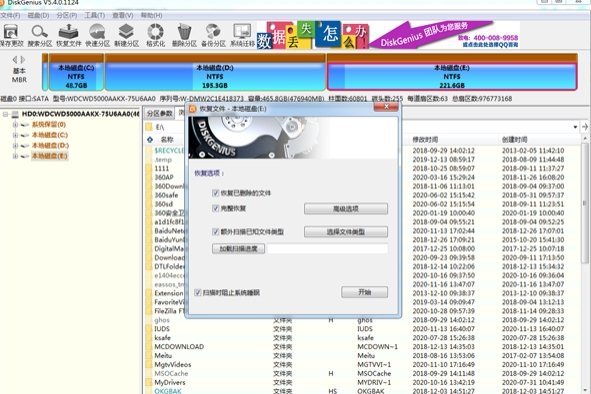The height and width of the screenshot is (394, 591).
Task: Close the 恢复文件 dialog
Action: click(x=386, y=107)
